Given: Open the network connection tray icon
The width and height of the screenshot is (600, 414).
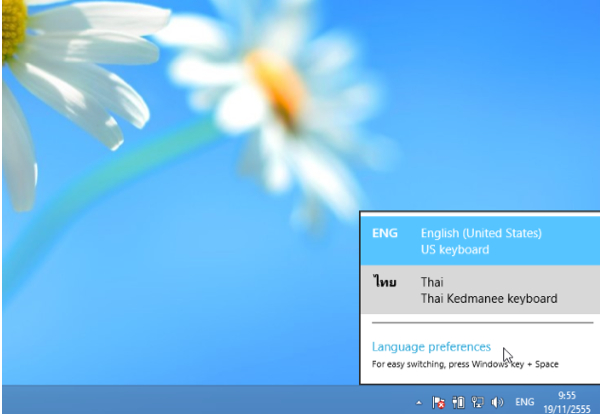Looking at the screenshot, I should point(478,402).
